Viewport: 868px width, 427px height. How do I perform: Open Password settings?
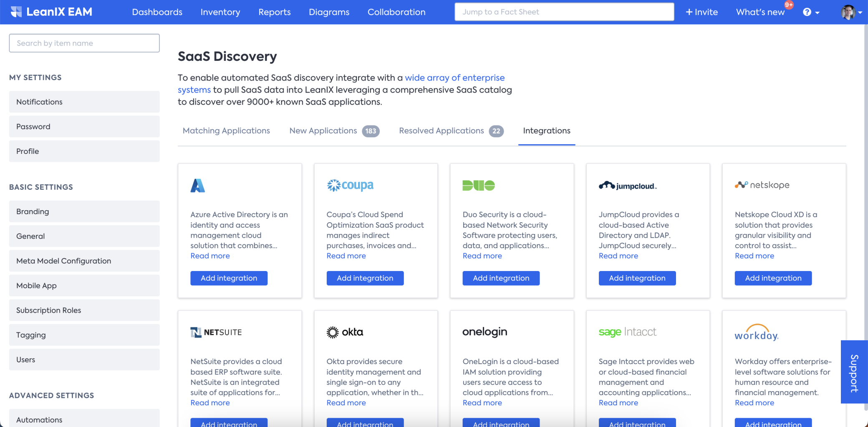[x=84, y=126]
